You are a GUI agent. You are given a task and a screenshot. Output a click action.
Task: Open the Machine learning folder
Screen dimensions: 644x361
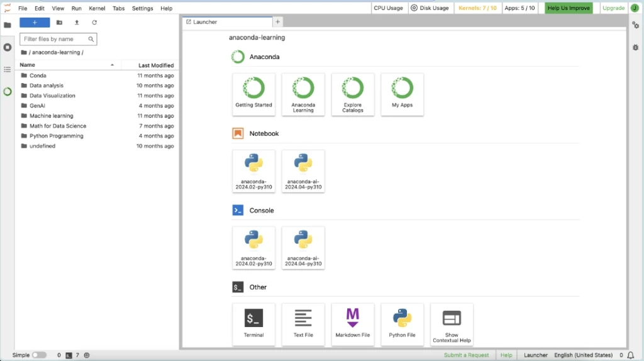point(51,116)
